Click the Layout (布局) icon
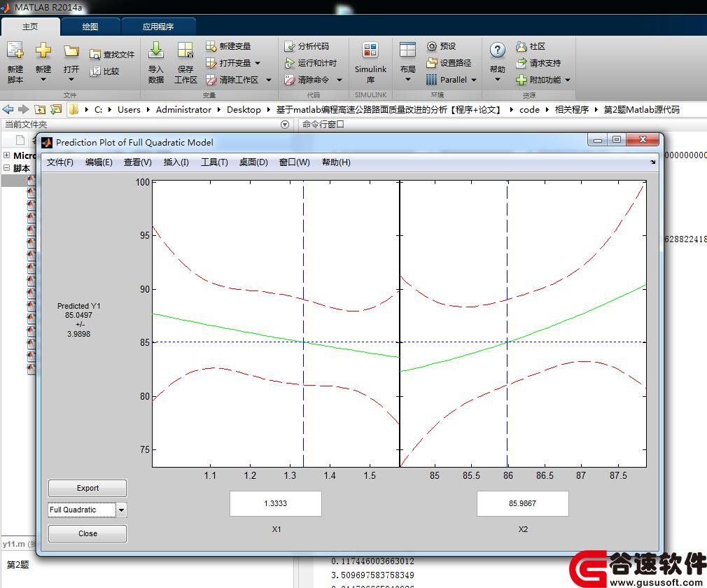The image size is (707, 588). [x=407, y=50]
